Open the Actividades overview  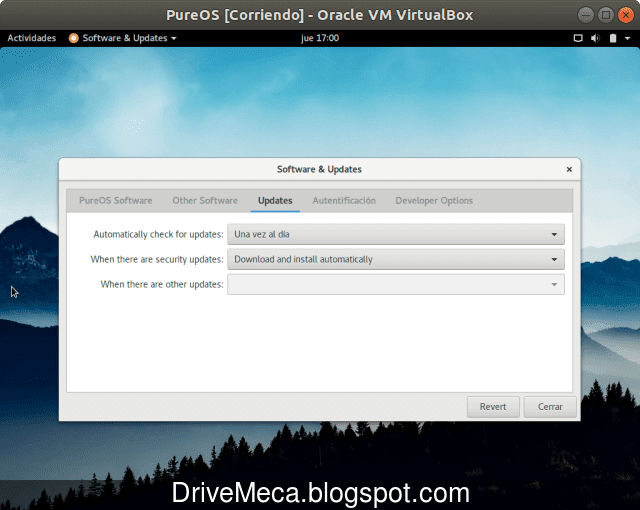pyautogui.click(x=31, y=38)
